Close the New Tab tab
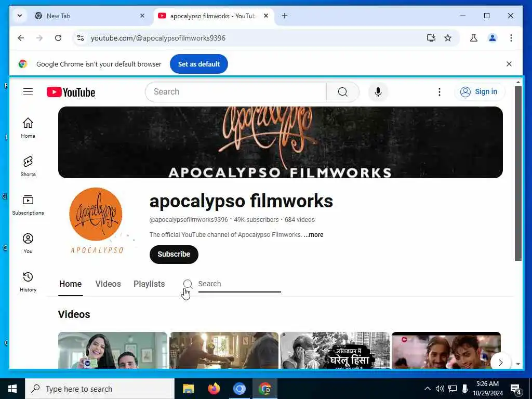Image resolution: width=532 pixels, height=399 pixels. [142, 16]
